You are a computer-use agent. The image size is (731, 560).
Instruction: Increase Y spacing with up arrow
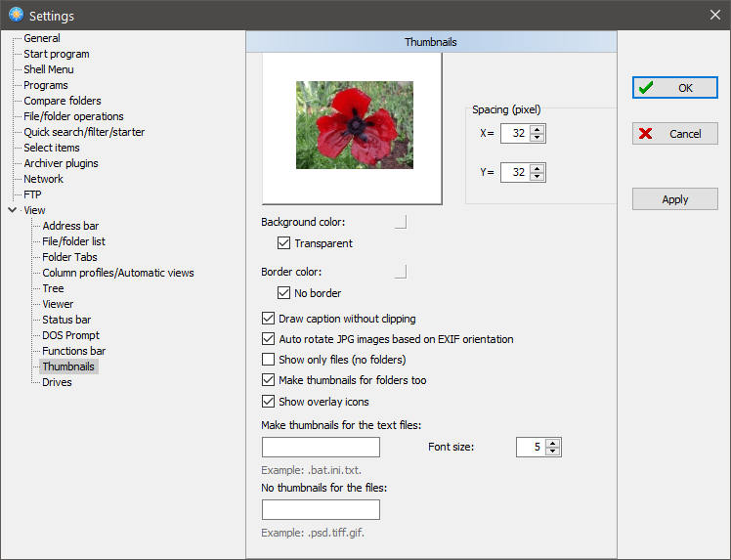[537, 168]
